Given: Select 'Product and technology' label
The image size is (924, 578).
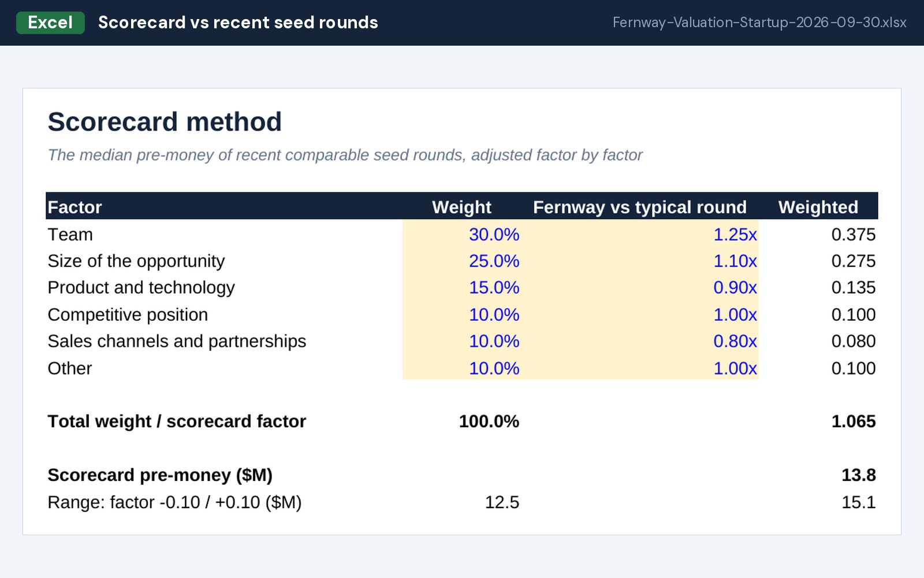Looking at the screenshot, I should coord(141,287).
